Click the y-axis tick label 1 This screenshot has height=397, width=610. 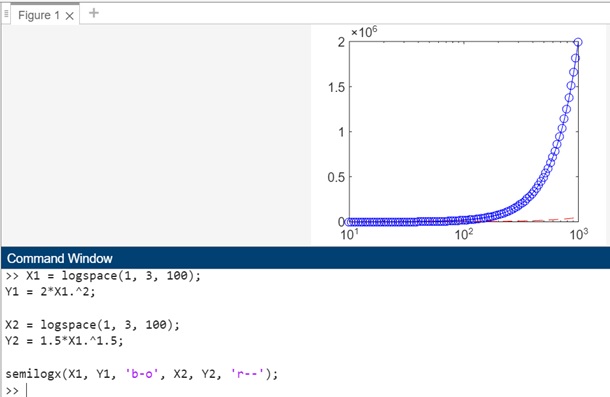tap(342, 132)
